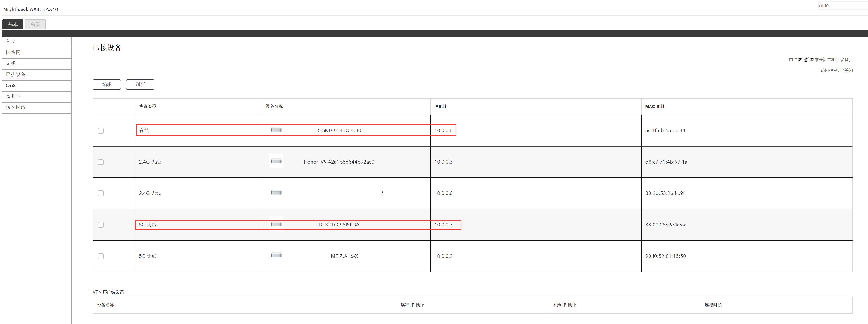Switch to the 基本 tab
868x324 pixels.
13,24
